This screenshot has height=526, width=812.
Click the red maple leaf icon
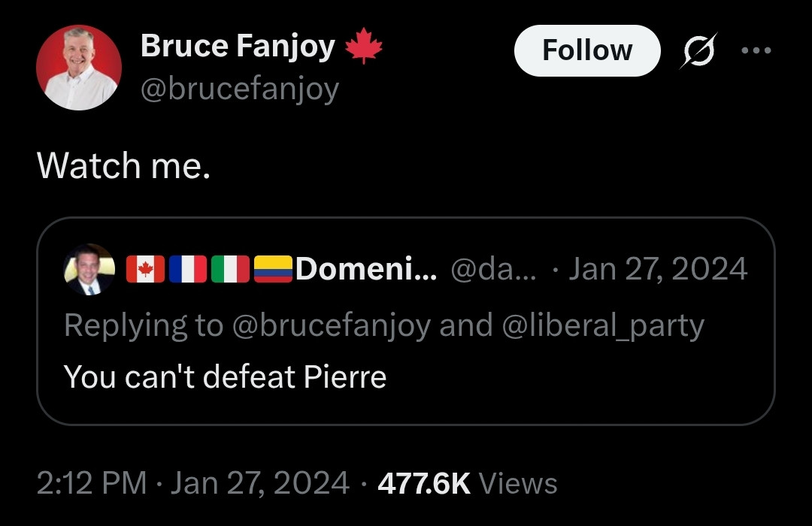(364, 46)
